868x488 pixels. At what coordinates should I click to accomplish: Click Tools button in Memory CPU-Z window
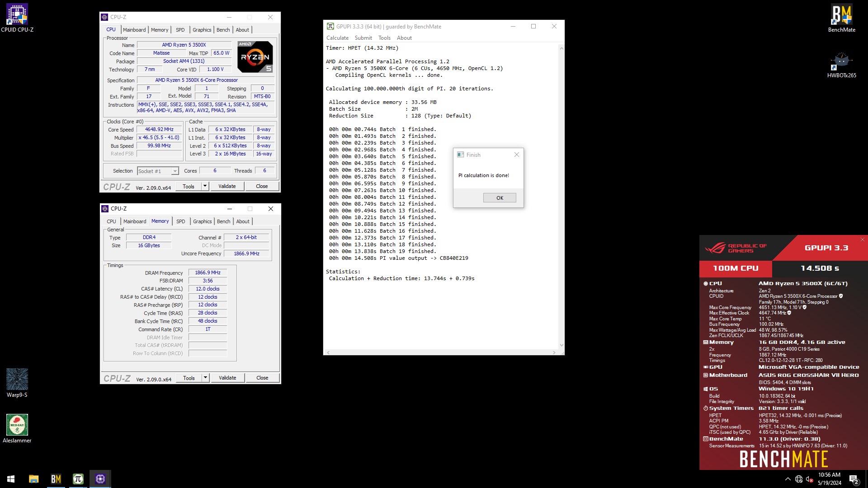click(x=189, y=378)
